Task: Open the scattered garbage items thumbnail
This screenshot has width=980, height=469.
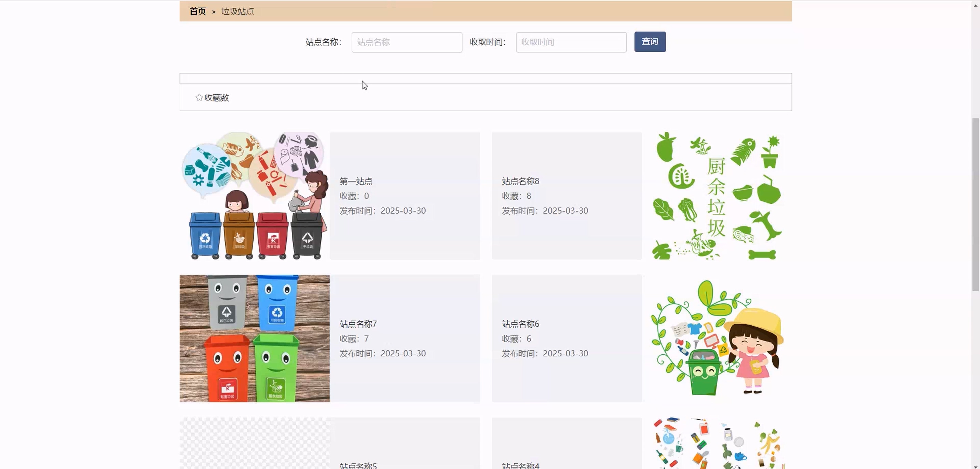Action: click(717, 443)
